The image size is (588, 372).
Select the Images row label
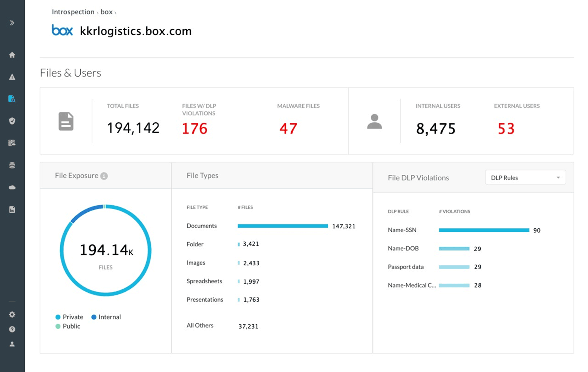point(196,263)
